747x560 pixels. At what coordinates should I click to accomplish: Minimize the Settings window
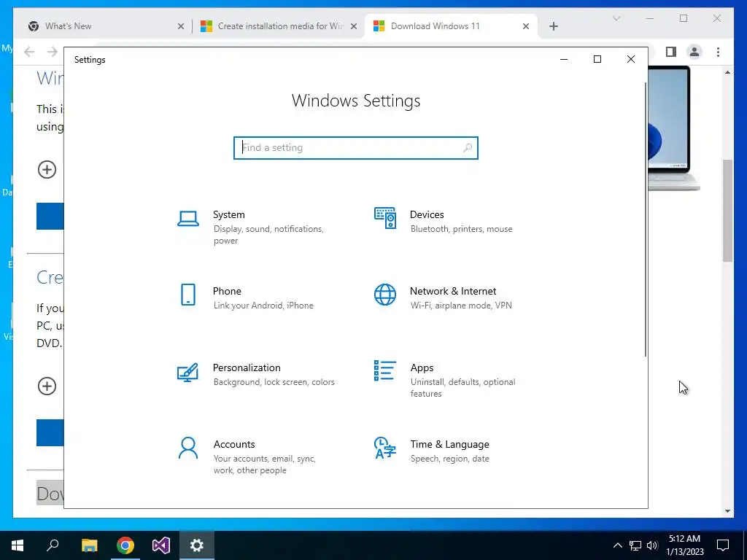(564, 59)
